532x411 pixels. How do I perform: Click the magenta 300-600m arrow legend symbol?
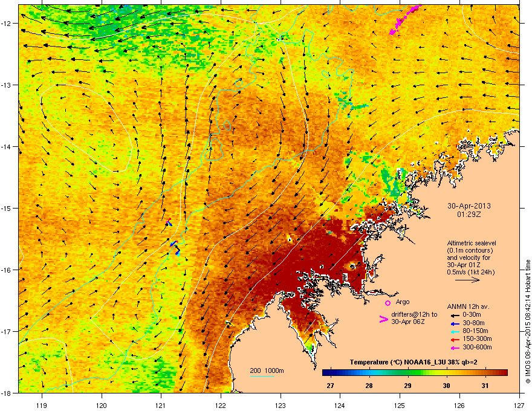pyautogui.click(x=455, y=348)
